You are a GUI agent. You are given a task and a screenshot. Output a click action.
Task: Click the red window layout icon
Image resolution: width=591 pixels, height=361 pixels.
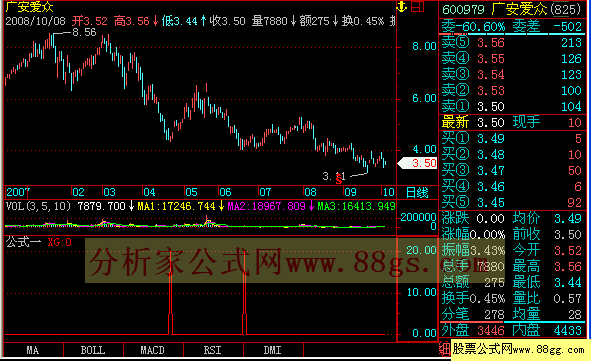pos(417,6)
